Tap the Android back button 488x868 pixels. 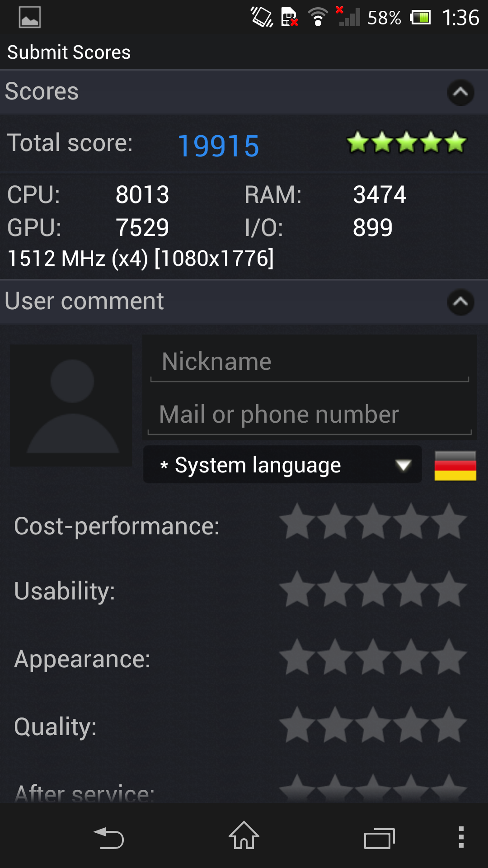click(x=108, y=838)
